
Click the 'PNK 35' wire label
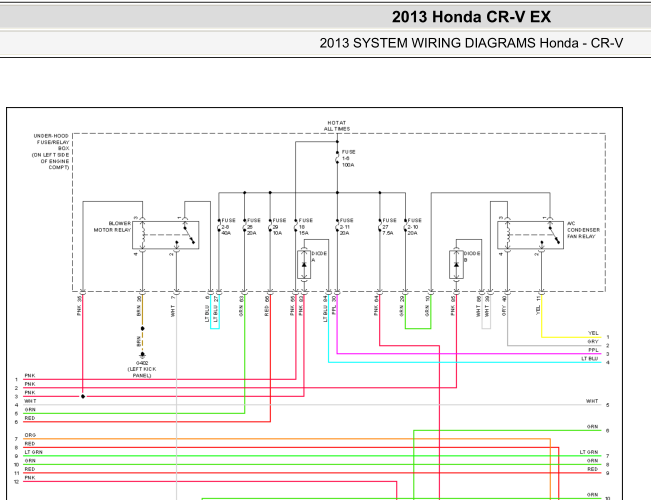tap(79, 306)
